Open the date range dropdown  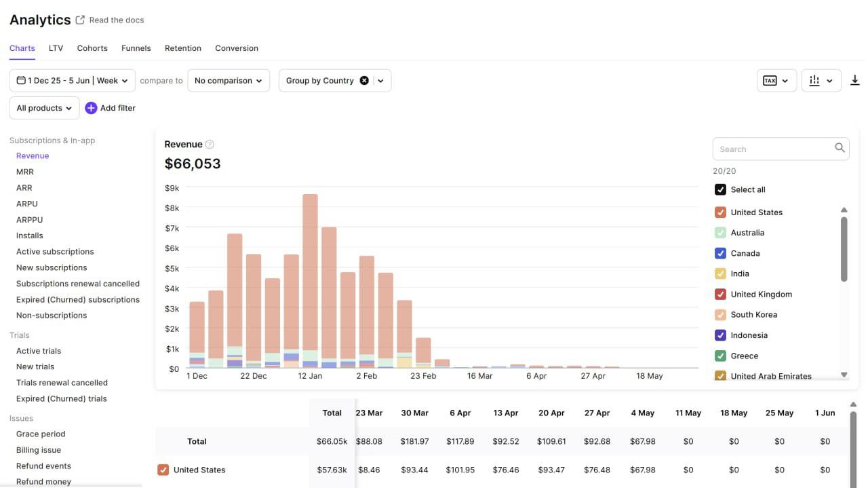click(x=73, y=81)
